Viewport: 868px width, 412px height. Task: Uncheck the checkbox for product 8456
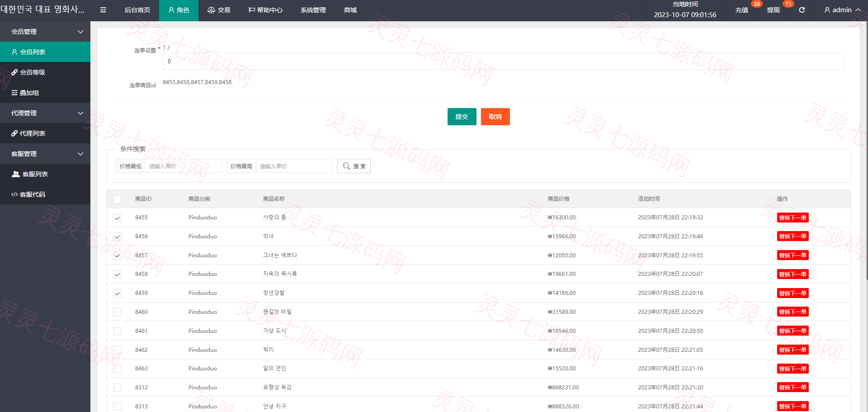(118, 237)
